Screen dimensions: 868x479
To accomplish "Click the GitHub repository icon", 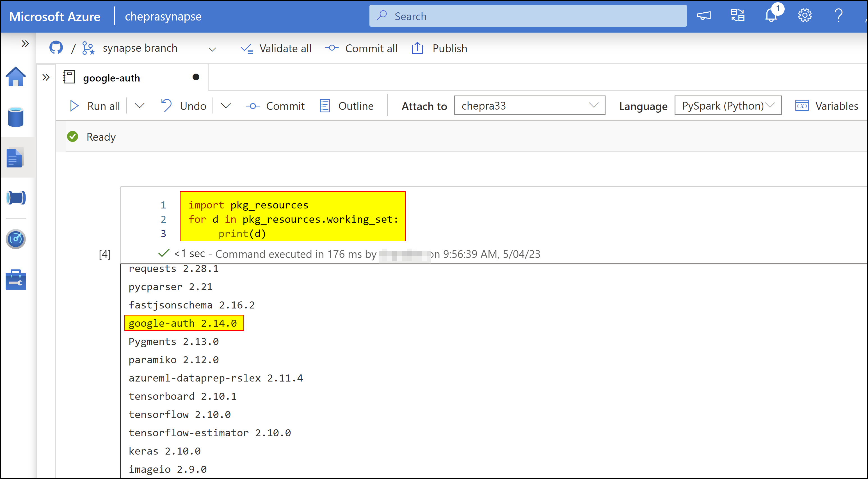I will click(x=56, y=48).
